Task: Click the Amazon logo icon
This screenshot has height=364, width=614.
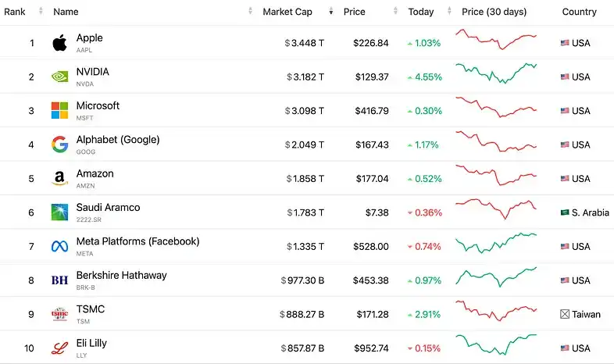Action: tap(59, 179)
